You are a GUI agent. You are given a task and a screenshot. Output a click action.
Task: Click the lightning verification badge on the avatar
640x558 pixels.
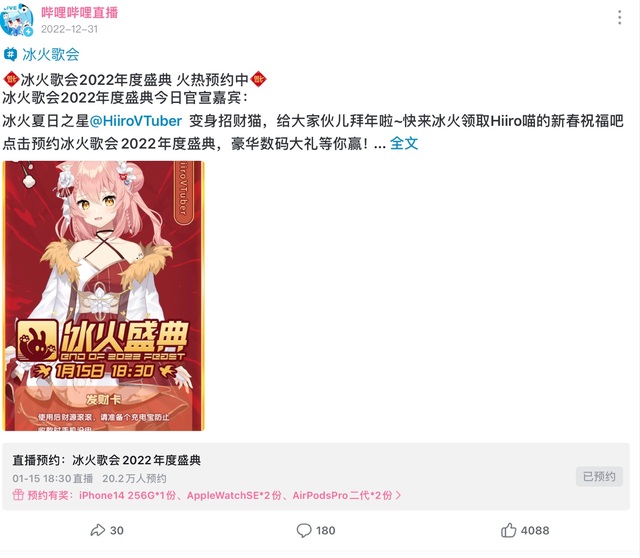28,31
